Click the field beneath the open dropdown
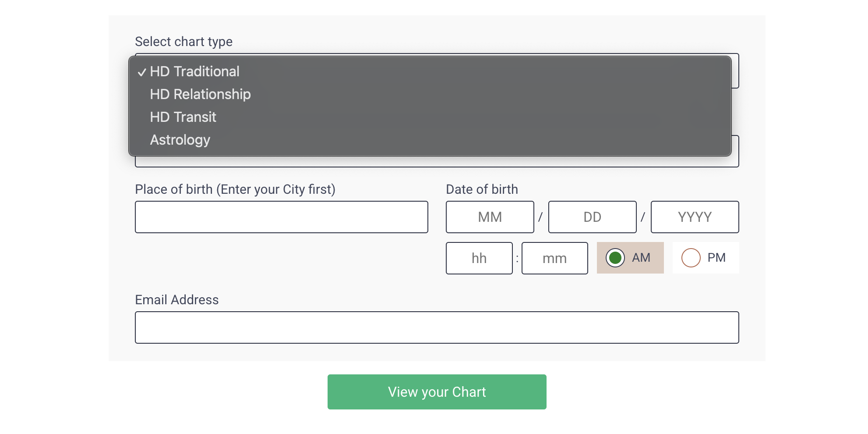The image size is (868, 434). tap(437, 162)
